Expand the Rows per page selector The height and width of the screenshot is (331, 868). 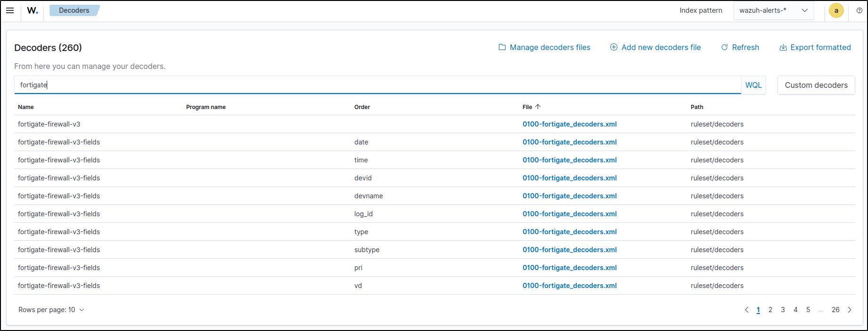coord(51,310)
